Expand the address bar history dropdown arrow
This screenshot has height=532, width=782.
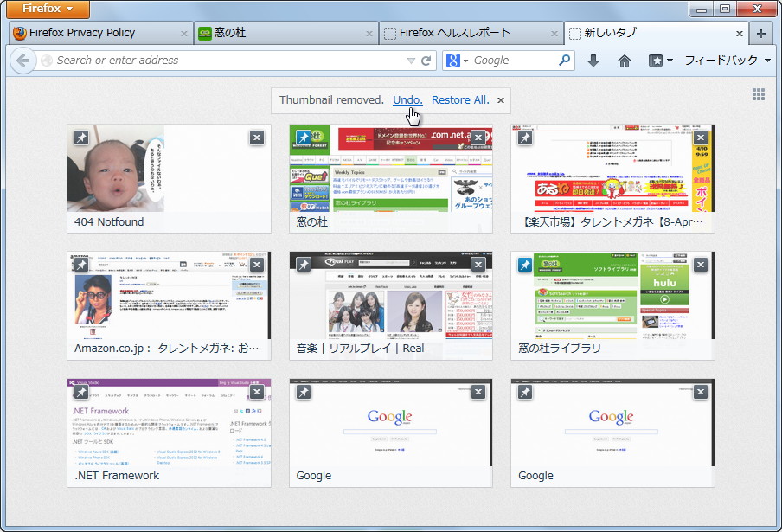(409, 61)
